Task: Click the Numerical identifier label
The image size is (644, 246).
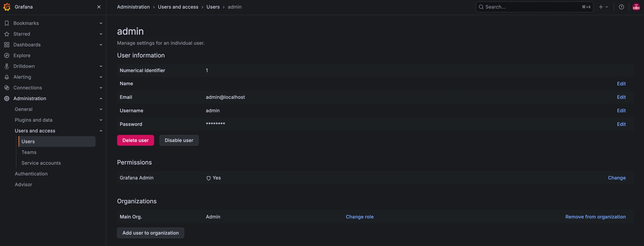Action: coord(142,70)
